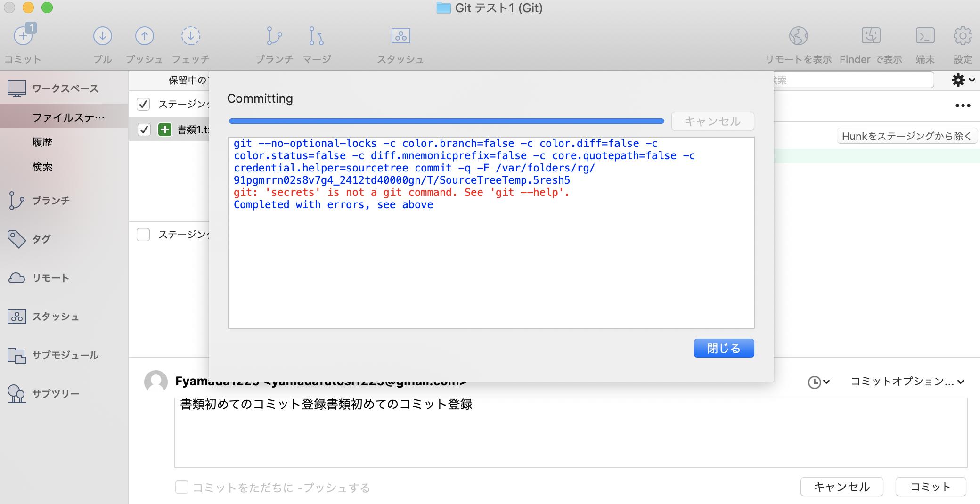Click Hunkをステージングから除く button

tap(906, 136)
